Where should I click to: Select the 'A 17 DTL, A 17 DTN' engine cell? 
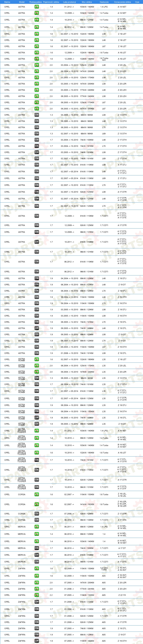click(x=122, y=460)
